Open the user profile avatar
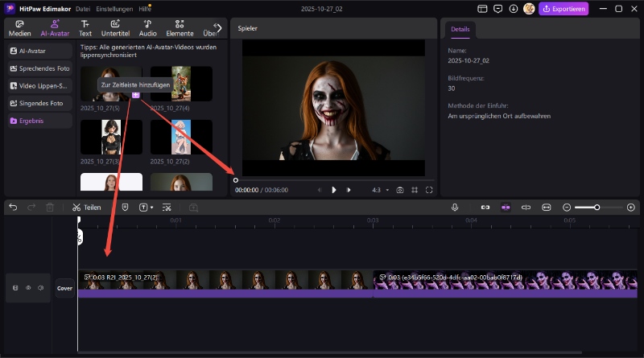Image resolution: width=644 pixels, height=358 pixels. [529, 9]
